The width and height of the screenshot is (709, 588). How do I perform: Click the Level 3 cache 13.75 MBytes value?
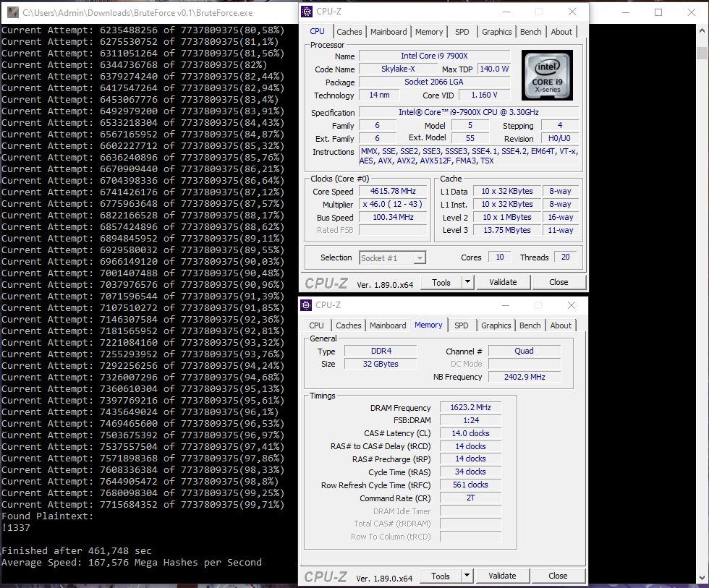pyautogui.click(x=507, y=230)
